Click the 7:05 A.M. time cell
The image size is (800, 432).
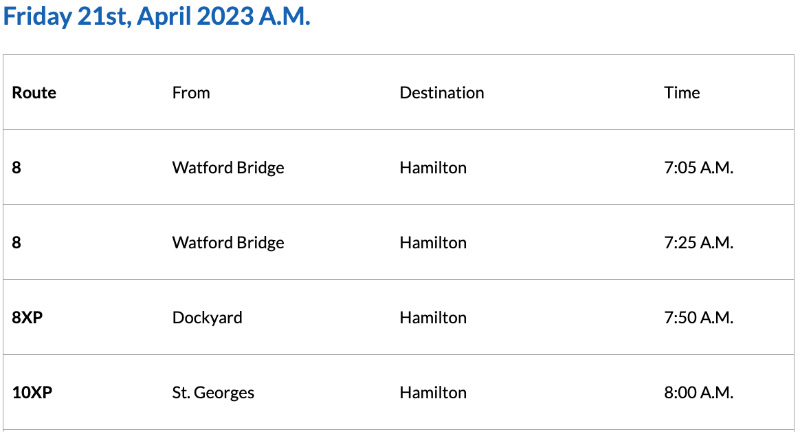[699, 168]
